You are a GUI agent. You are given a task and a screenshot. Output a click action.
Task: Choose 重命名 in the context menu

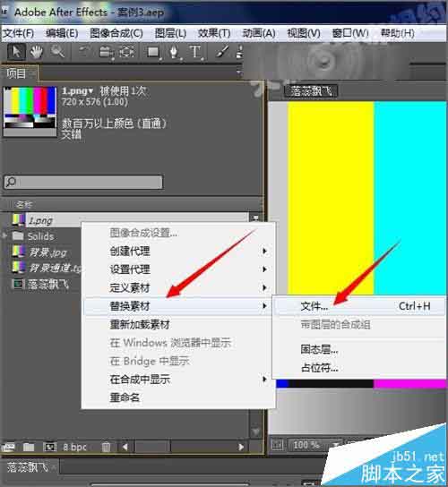tap(125, 397)
